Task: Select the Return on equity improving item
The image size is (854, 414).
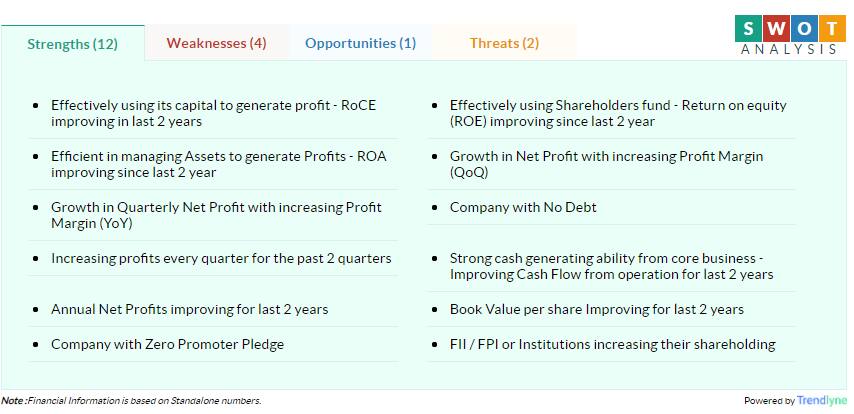Action: click(x=612, y=113)
